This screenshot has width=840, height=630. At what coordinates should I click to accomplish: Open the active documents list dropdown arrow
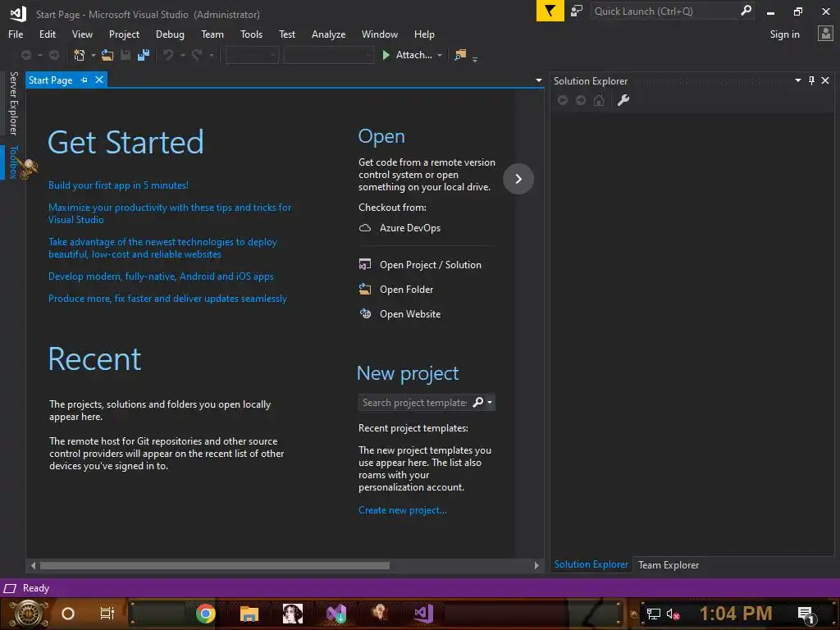[x=539, y=80]
